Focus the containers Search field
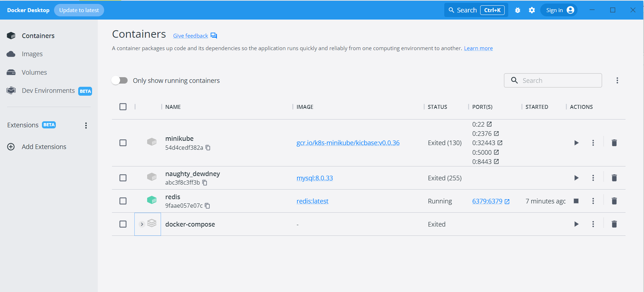The image size is (644, 292). [553, 80]
